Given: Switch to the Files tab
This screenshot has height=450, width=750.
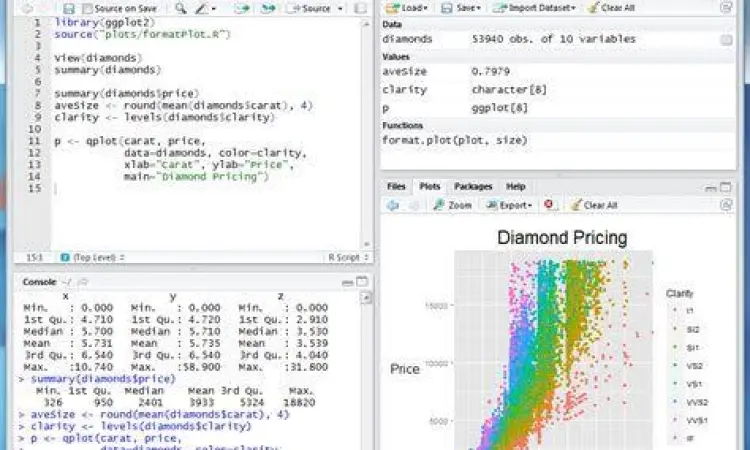Looking at the screenshot, I should tap(396, 186).
